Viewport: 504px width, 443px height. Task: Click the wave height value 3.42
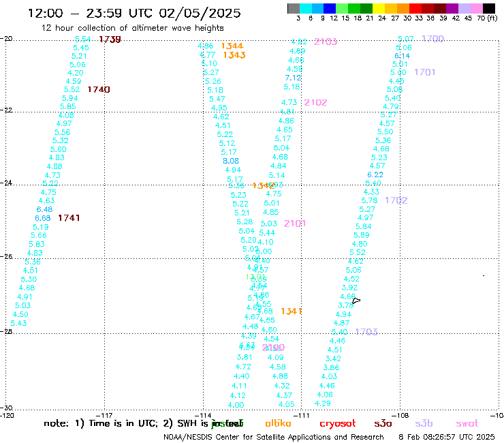(x=333, y=358)
